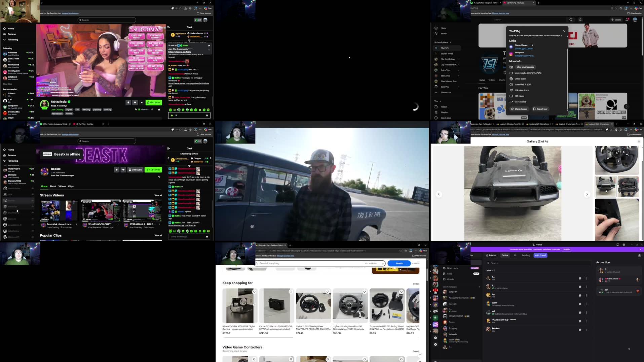
Task: Open the Nitro Home item in Discord sidebar
Action: (452, 268)
